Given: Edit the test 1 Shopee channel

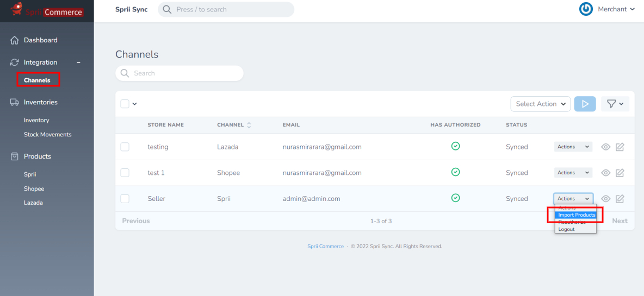Looking at the screenshot, I should pos(620,173).
